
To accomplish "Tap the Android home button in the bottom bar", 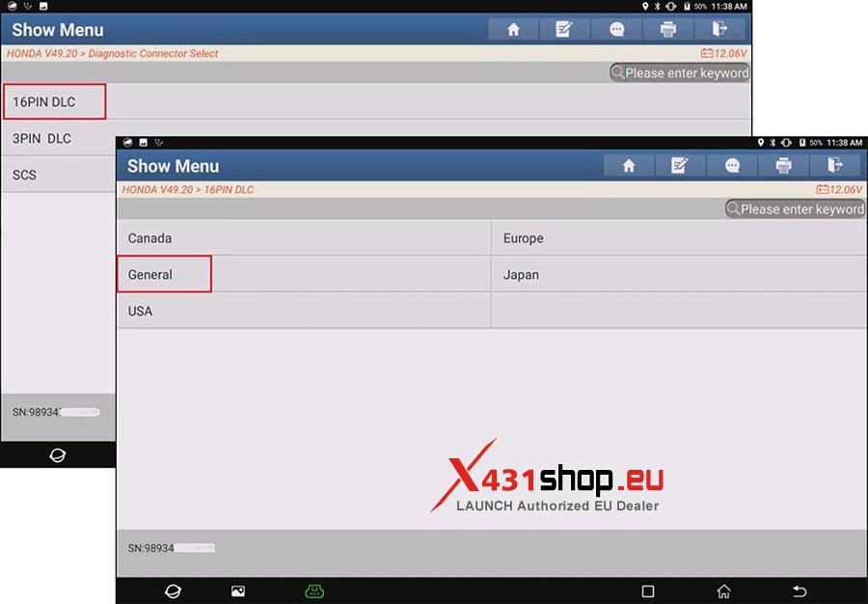I will [x=723, y=591].
